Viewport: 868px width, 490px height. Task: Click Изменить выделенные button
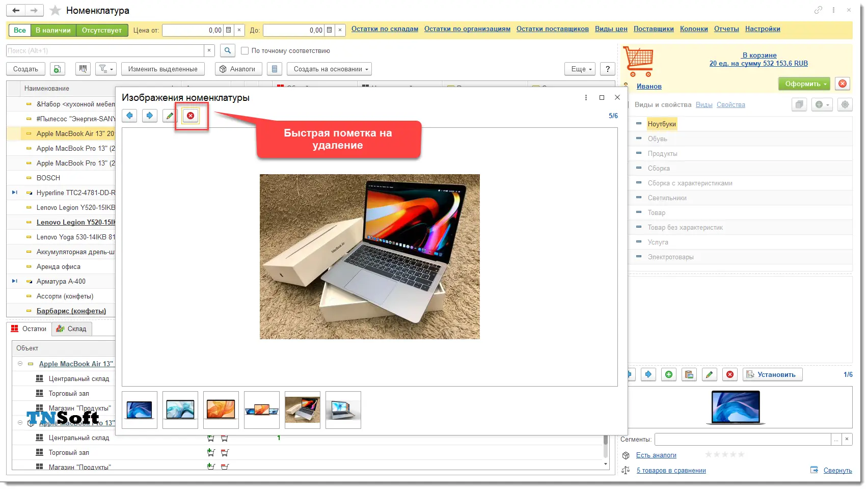163,69
